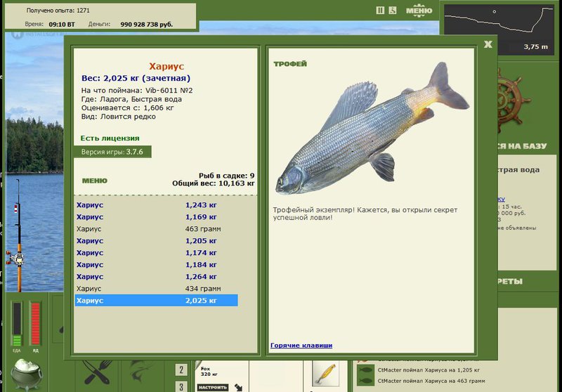Click the trophy grayling fish picture
The width and height of the screenshot is (562, 392).
(x=372, y=129)
